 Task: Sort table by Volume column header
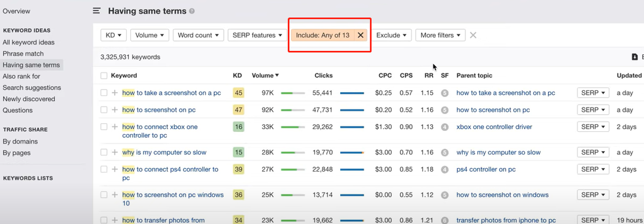coord(265,76)
